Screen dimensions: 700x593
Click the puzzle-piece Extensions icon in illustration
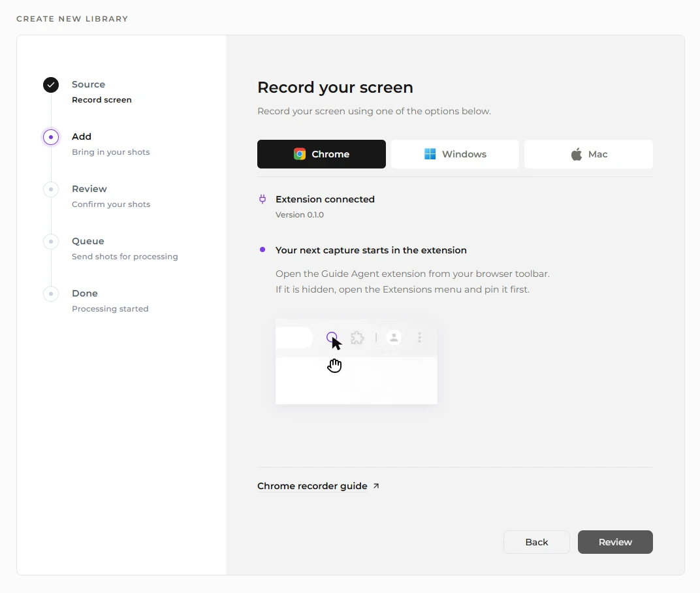coord(357,338)
